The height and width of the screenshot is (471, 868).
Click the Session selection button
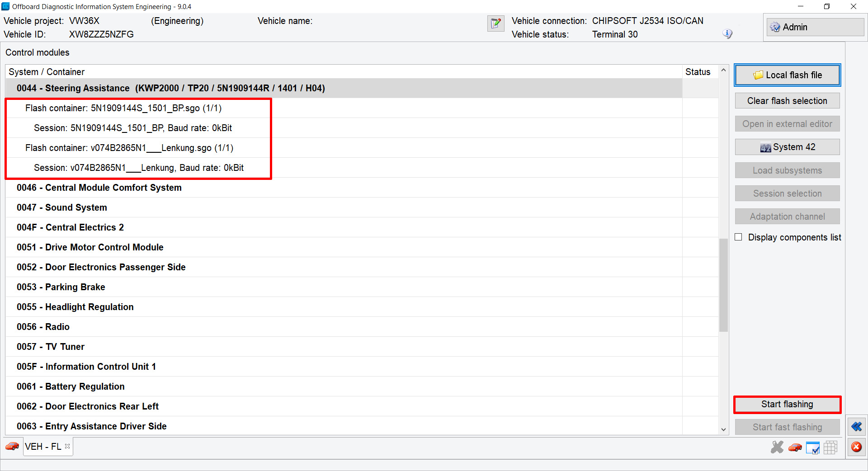coord(787,193)
